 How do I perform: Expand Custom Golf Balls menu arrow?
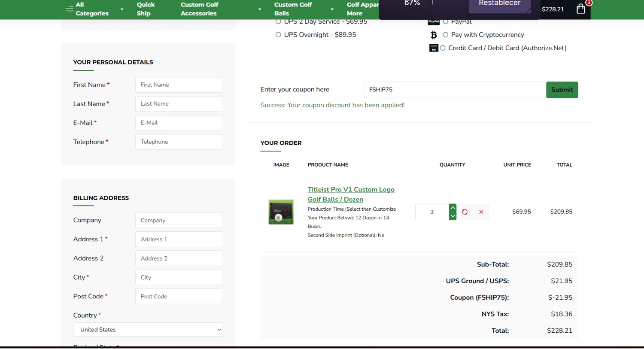[332, 9]
